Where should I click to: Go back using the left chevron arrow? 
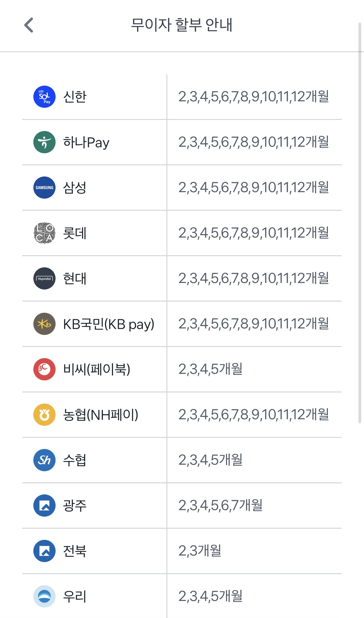tap(29, 25)
